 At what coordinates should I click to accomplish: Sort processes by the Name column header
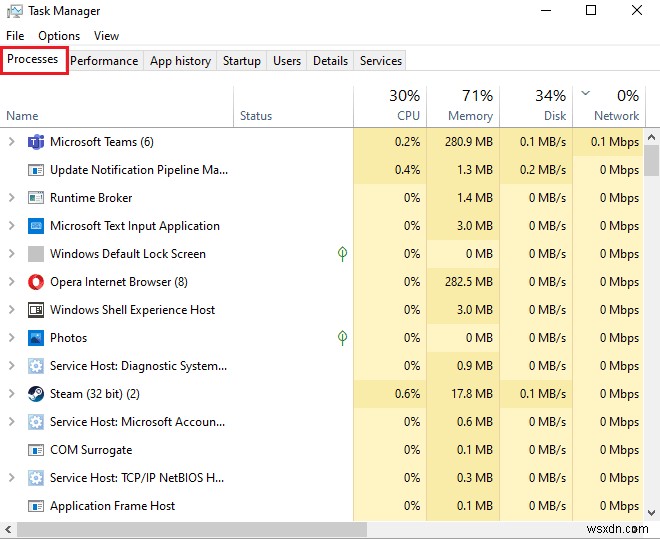(x=117, y=107)
